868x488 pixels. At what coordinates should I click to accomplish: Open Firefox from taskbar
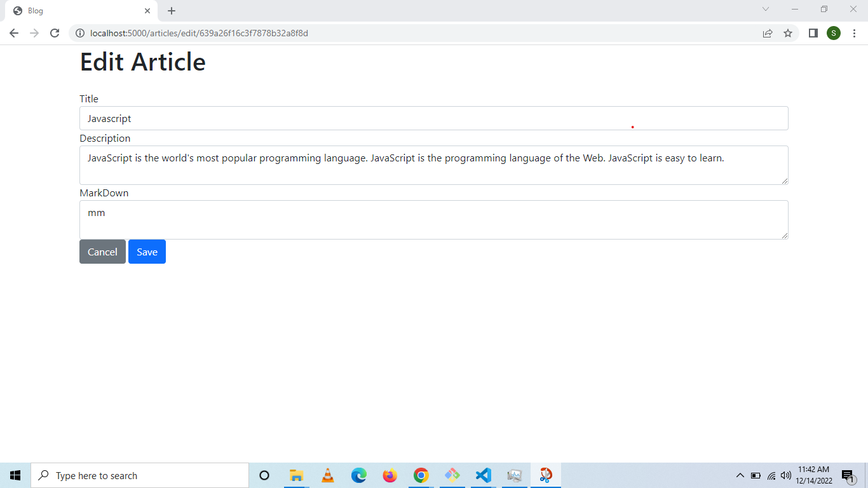pos(390,475)
